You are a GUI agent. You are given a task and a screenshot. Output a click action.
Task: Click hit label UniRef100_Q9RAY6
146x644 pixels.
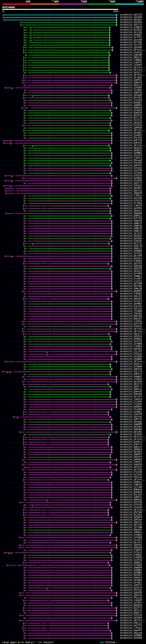[131, 82]
